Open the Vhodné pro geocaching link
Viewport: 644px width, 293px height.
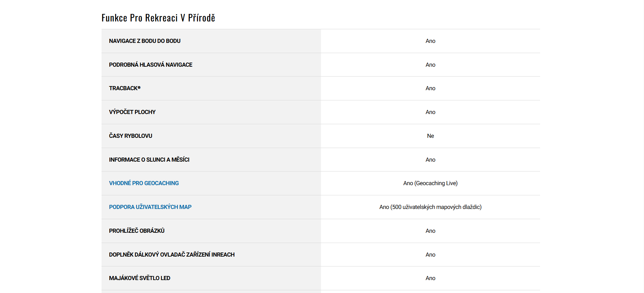[x=144, y=183]
